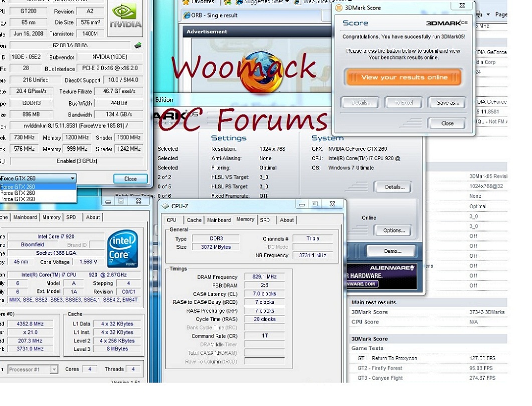This screenshot has width=532, height=406.
Task: Click the GT3 - Canyon Flight row
Action: (428, 378)
